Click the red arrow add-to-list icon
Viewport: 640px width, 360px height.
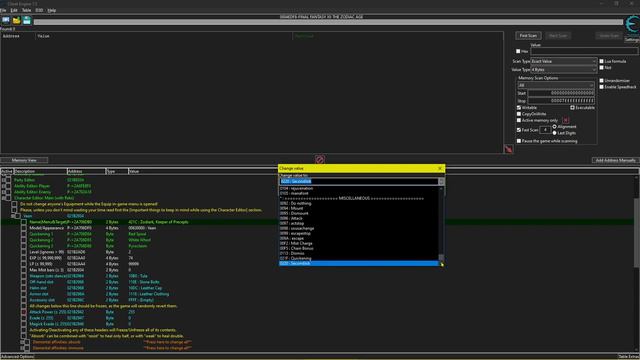(509, 149)
